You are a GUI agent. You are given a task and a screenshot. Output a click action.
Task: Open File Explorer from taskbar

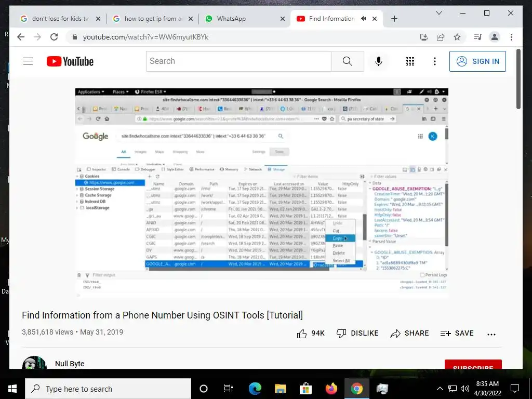tap(280, 389)
